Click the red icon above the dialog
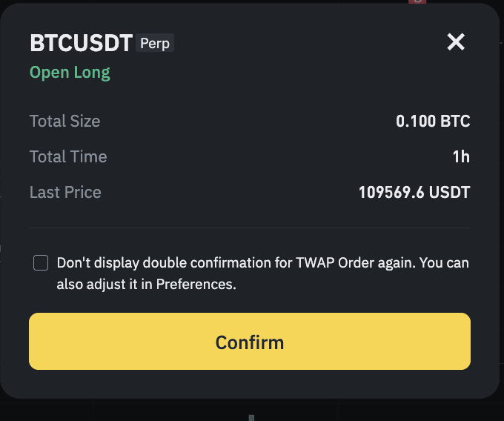This screenshot has height=421, width=504. 417,1
